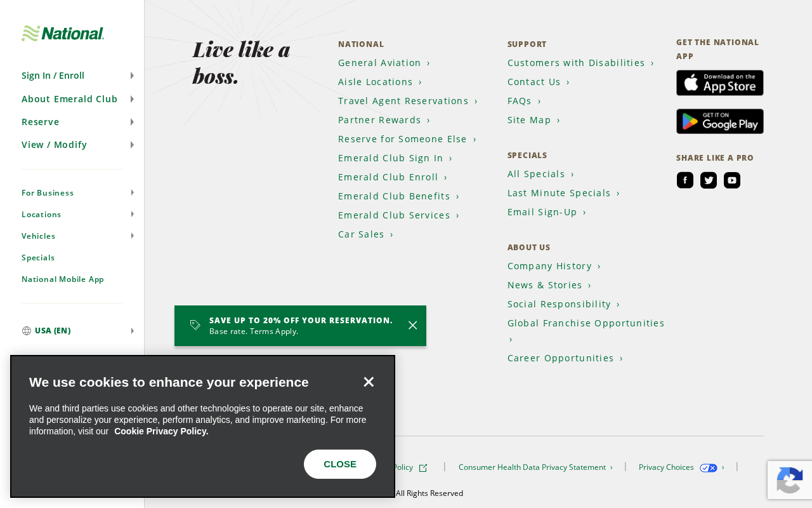Viewport: 812px width, 508px height.
Task: Click the CLOSE button in cookie dialog
Action: [340, 464]
